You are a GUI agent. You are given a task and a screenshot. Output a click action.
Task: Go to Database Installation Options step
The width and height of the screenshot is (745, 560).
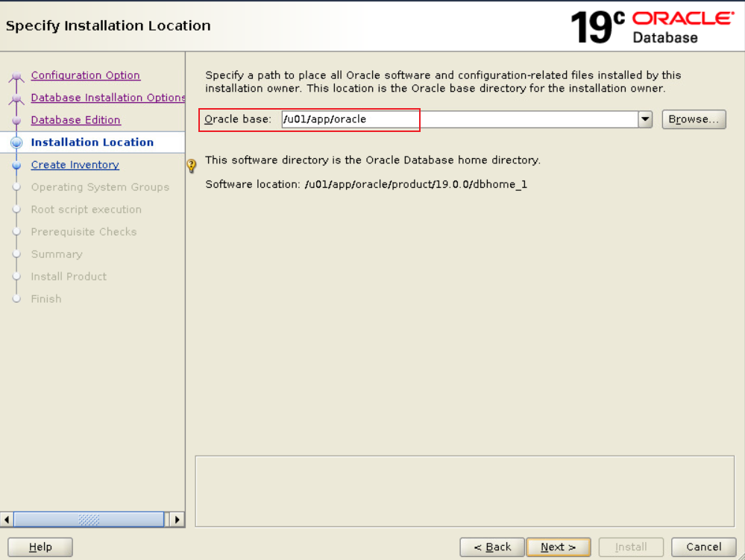pyautogui.click(x=108, y=98)
